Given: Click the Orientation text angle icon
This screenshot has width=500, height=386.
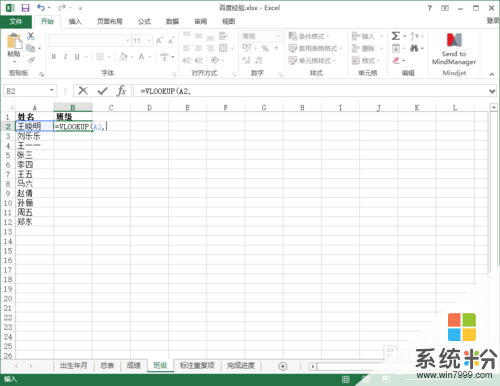Looking at the screenshot, I should tap(215, 60).
